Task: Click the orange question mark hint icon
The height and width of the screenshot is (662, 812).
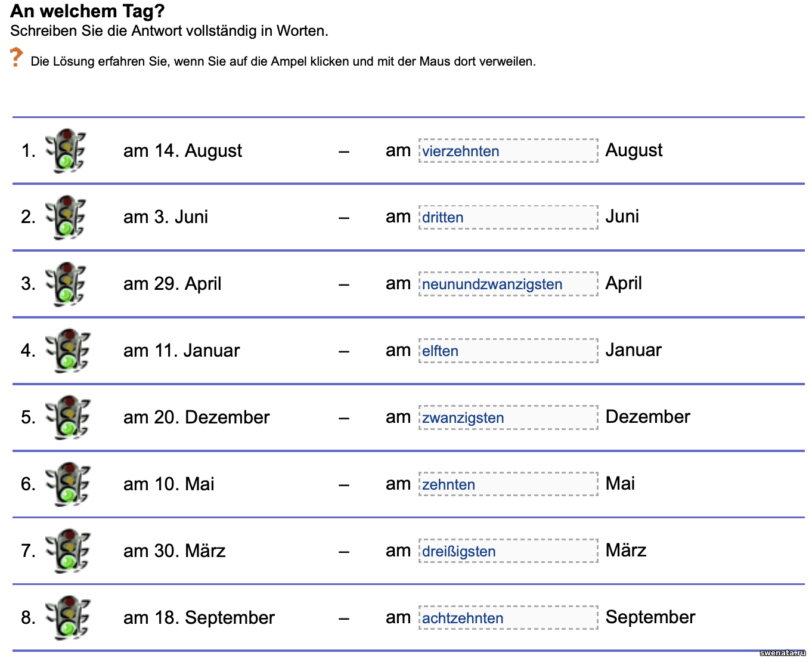Action: [x=16, y=57]
